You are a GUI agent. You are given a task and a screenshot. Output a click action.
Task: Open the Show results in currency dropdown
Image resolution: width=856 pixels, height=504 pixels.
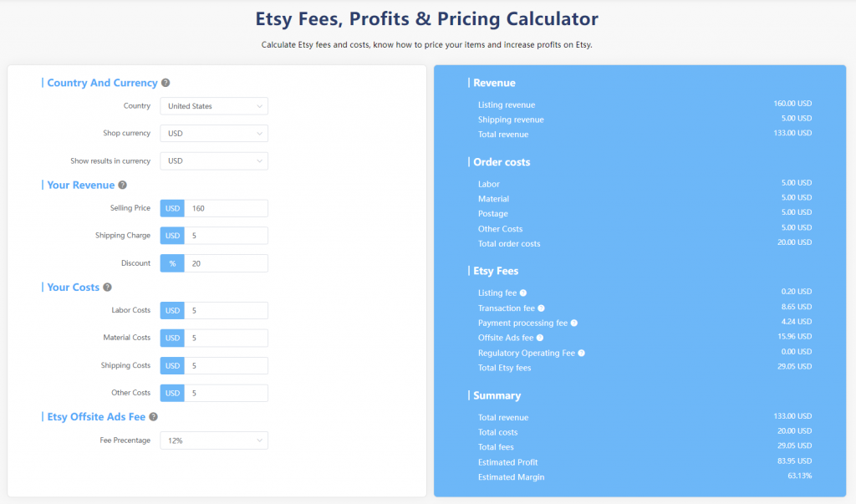click(x=213, y=160)
